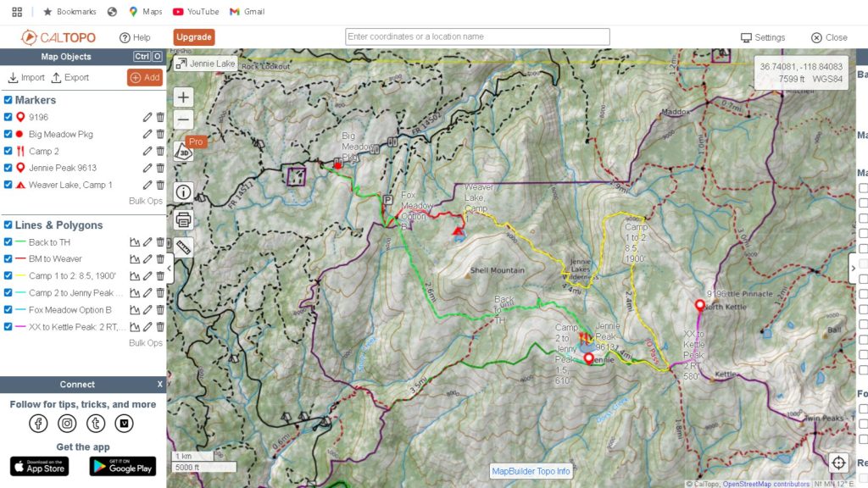
Task: Click the orange Upgrade button
Action: coord(194,37)
